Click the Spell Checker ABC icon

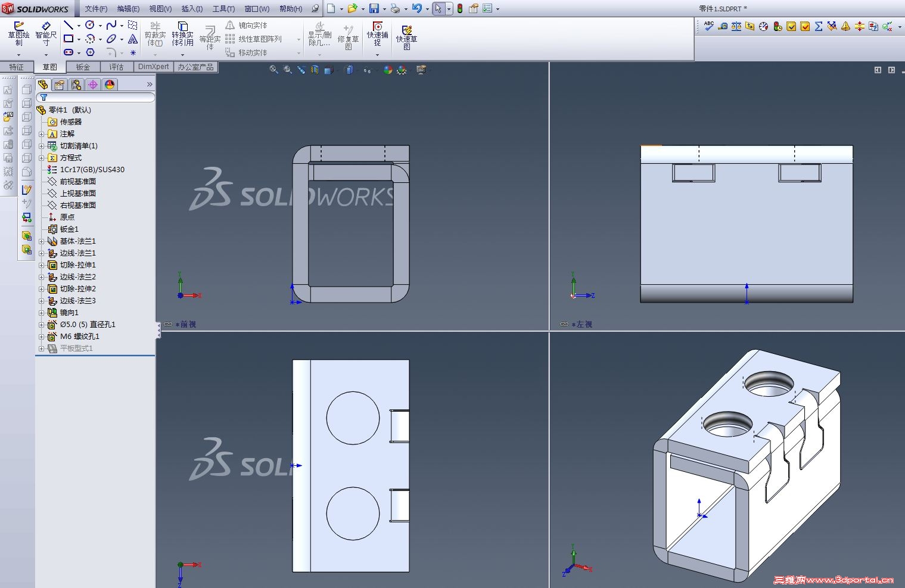(709, 26)
